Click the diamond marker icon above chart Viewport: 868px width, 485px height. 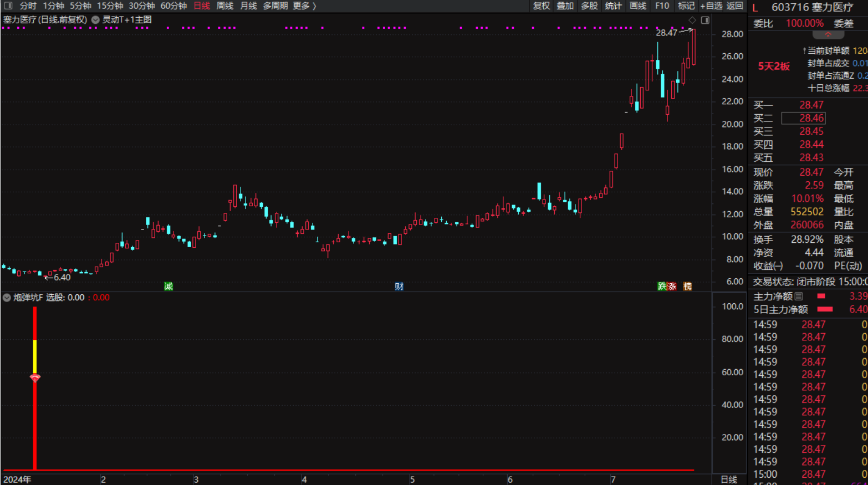(692, 20)
